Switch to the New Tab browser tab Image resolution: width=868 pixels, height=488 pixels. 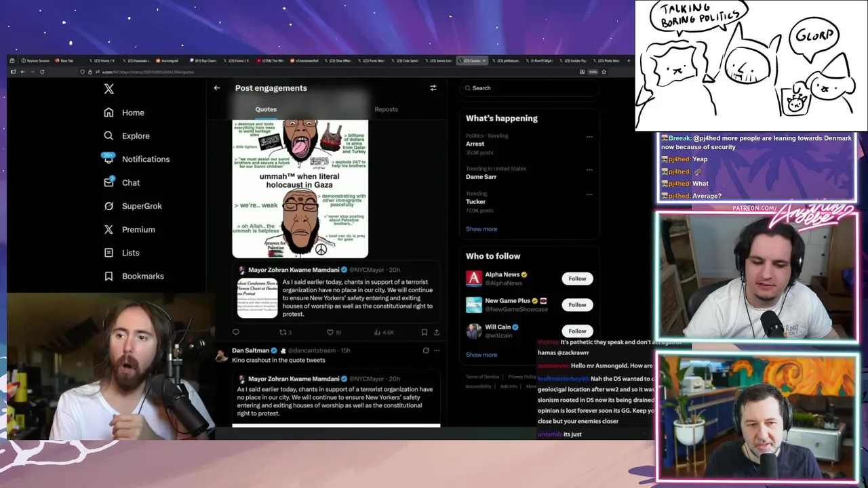(66, 61)
